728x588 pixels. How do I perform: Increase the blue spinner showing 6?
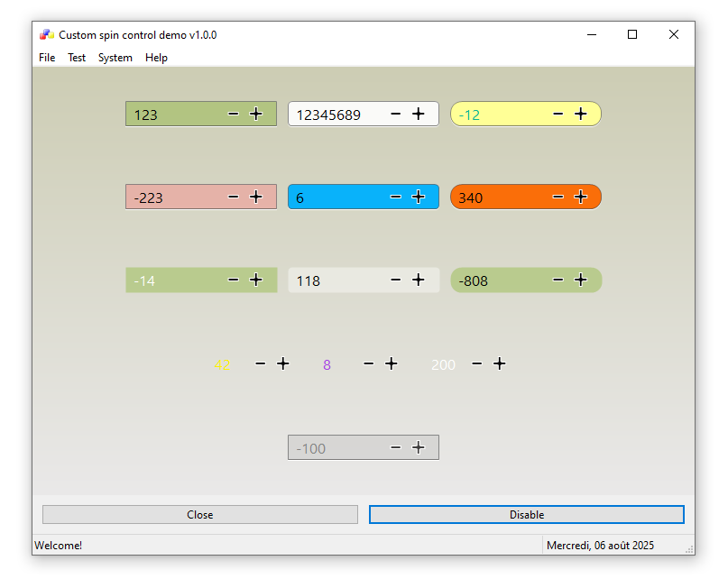coord(419,197)
